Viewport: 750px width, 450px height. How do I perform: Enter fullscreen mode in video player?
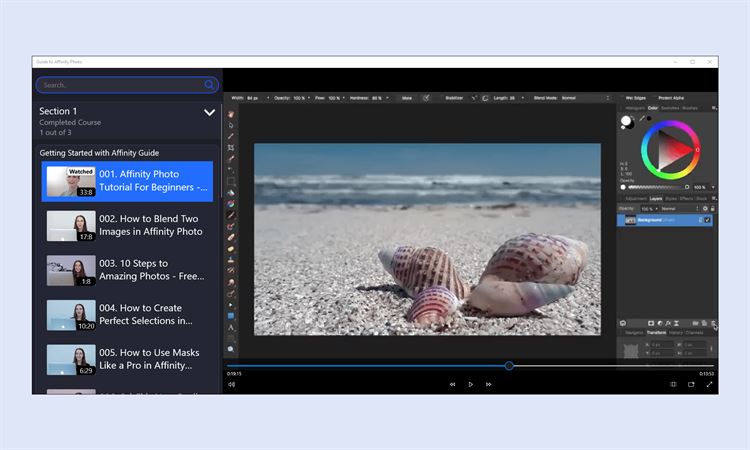[709, 384]
